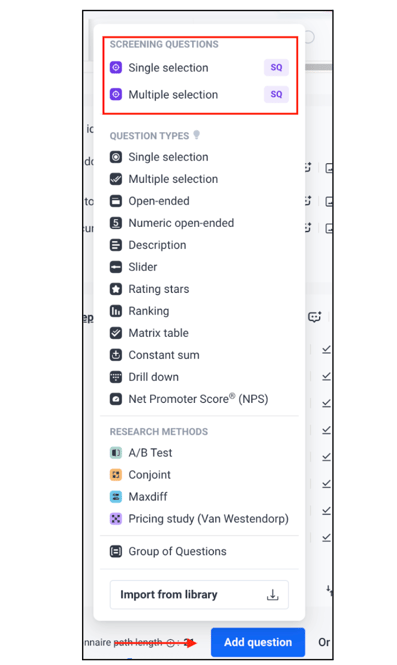The image size is (397, 665).
Task: Insert a Group of Questions
Action: [x=168, y=551]
